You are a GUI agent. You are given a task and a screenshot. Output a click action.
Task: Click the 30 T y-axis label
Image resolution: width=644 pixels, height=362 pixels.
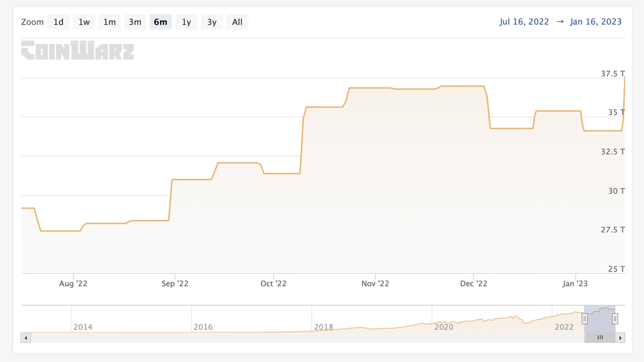click(616, 191)
